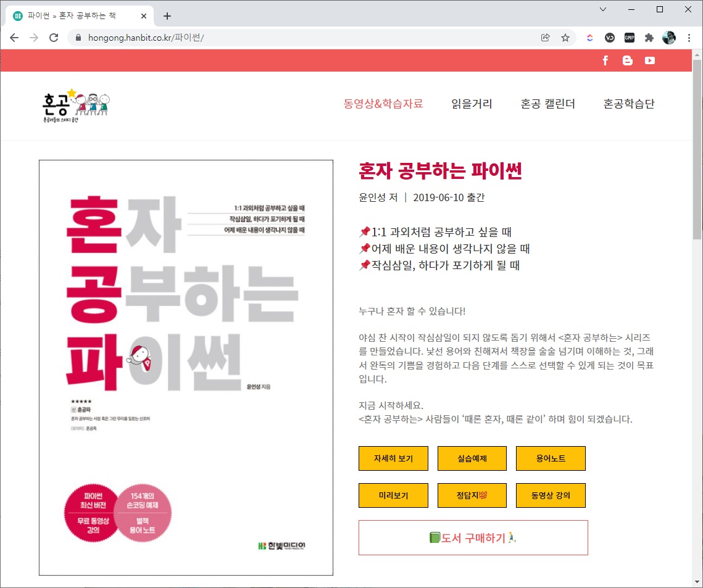Click the scrollbar up arrow

pyautogui.click(x=697, y=55)
